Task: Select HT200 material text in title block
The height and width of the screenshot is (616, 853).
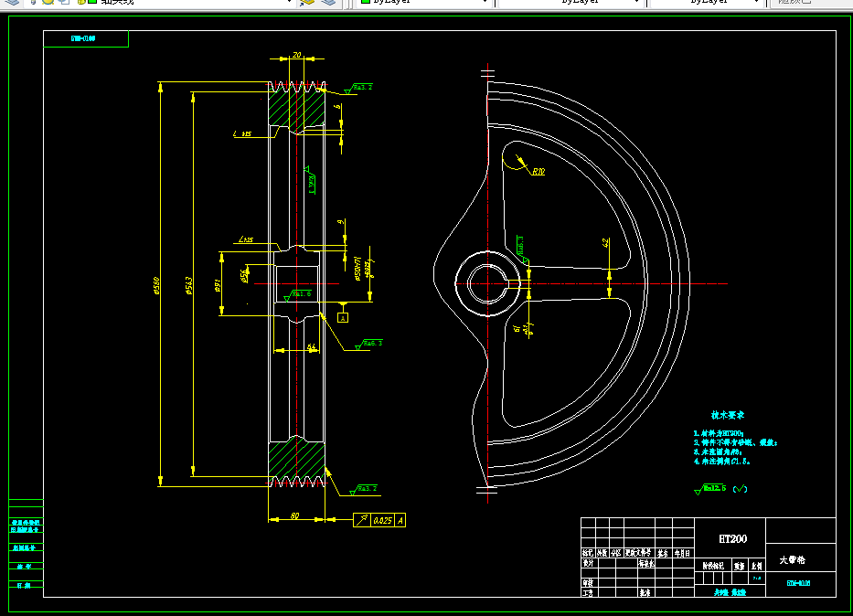Action: [732, 539]
